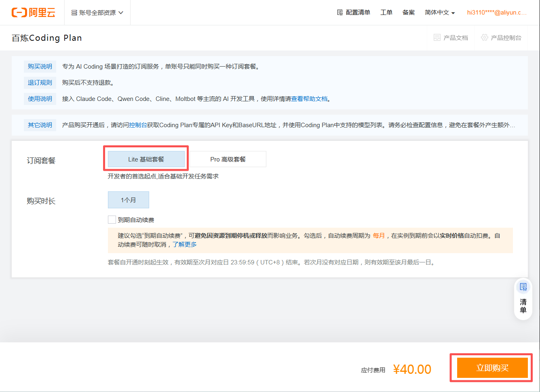Open the floating 清单 sidebar icon

coord(523,287)
